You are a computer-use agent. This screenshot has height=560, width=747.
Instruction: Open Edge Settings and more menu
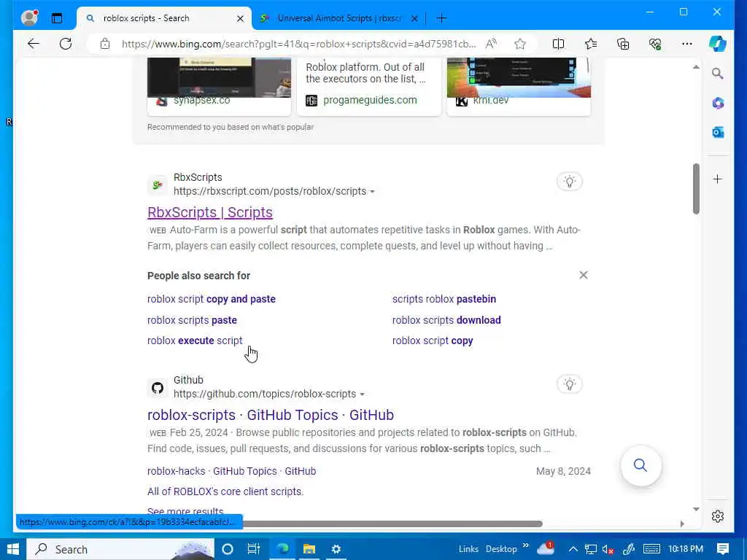click(686, 44)
